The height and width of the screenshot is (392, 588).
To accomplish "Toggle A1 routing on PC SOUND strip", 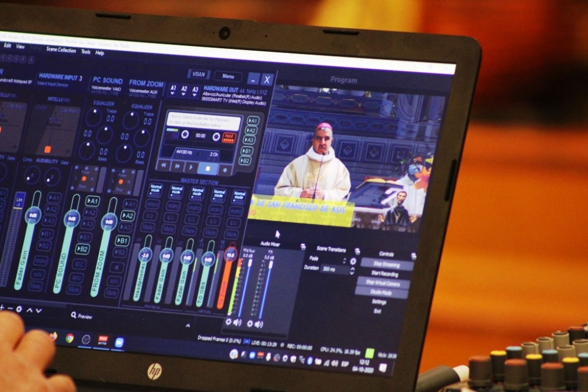I will (92, 201).
